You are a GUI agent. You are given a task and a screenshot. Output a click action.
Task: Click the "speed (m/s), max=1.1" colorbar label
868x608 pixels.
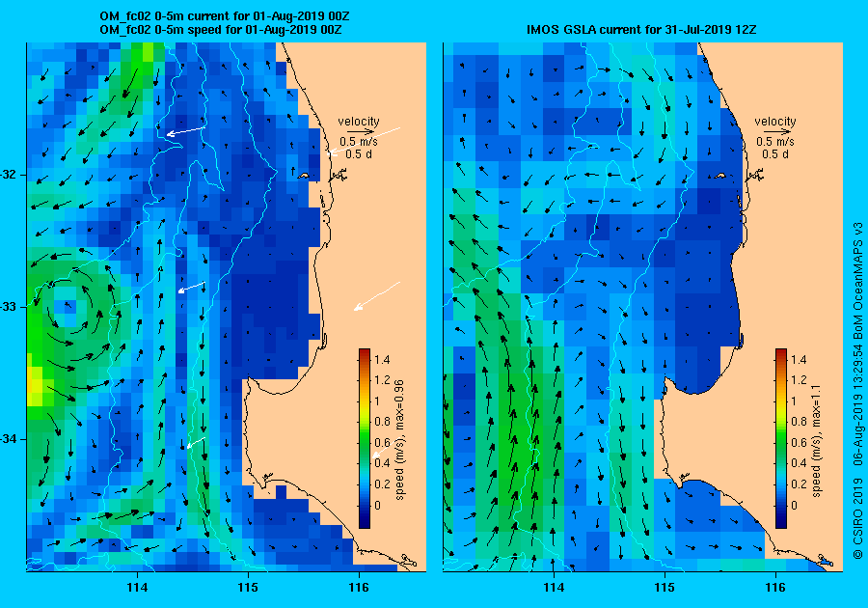816,440
